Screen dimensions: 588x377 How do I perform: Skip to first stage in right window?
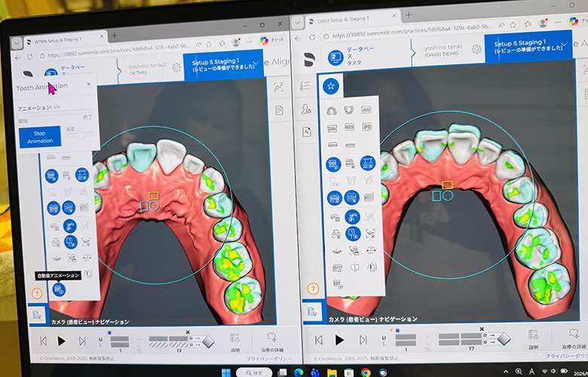coord(318,341)
